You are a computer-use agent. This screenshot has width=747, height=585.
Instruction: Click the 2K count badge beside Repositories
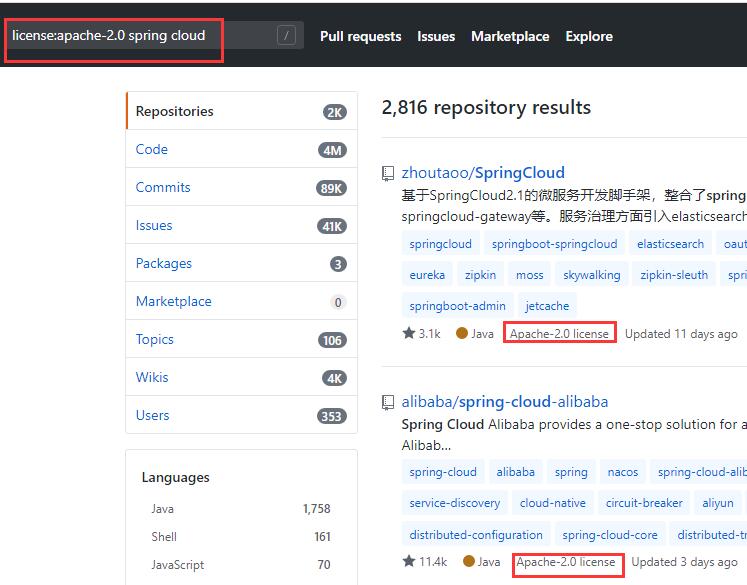pos(334,112)
